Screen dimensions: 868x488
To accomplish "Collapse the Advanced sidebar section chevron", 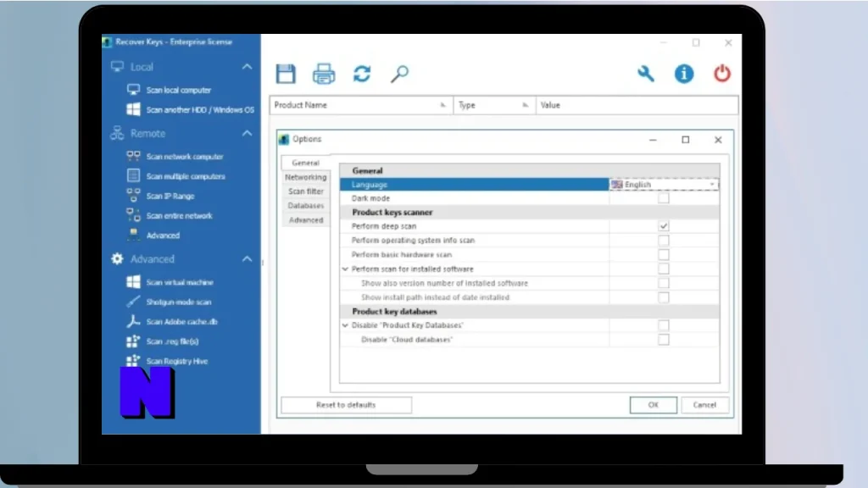I will coord(247,259).
